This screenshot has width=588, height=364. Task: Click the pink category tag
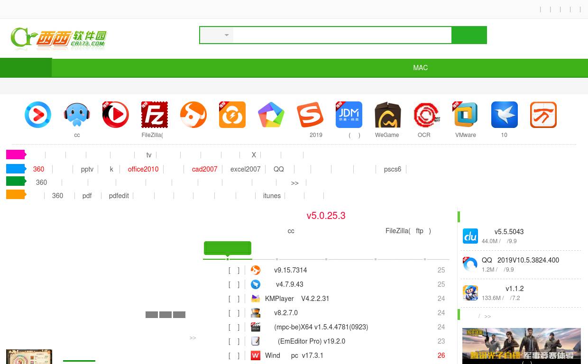(x=16, y=155)
